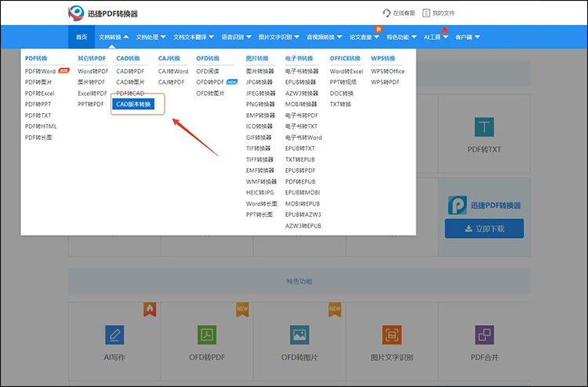
Task: Select CAD版本转换 menu entry
Action: (133, 104)
